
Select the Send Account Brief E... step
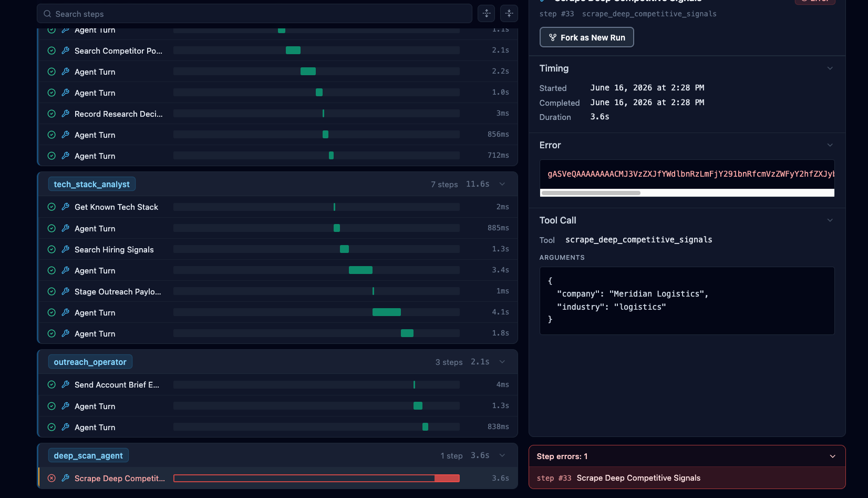click(278, 384)
